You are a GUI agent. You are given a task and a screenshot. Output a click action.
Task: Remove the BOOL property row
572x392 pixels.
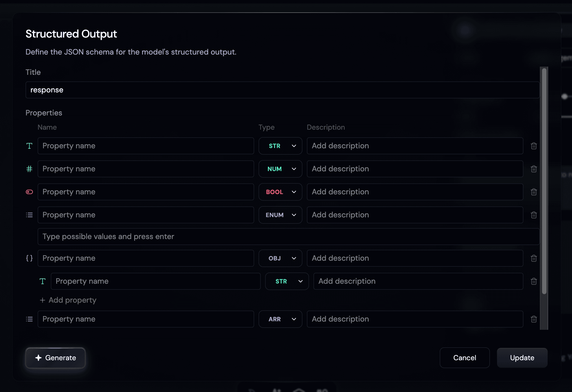(534, 192)
